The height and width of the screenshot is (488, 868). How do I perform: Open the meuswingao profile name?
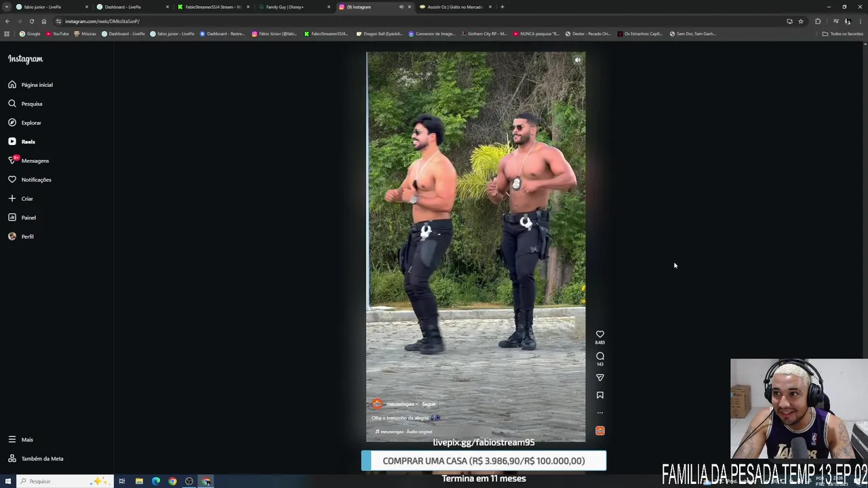[400, 404]
